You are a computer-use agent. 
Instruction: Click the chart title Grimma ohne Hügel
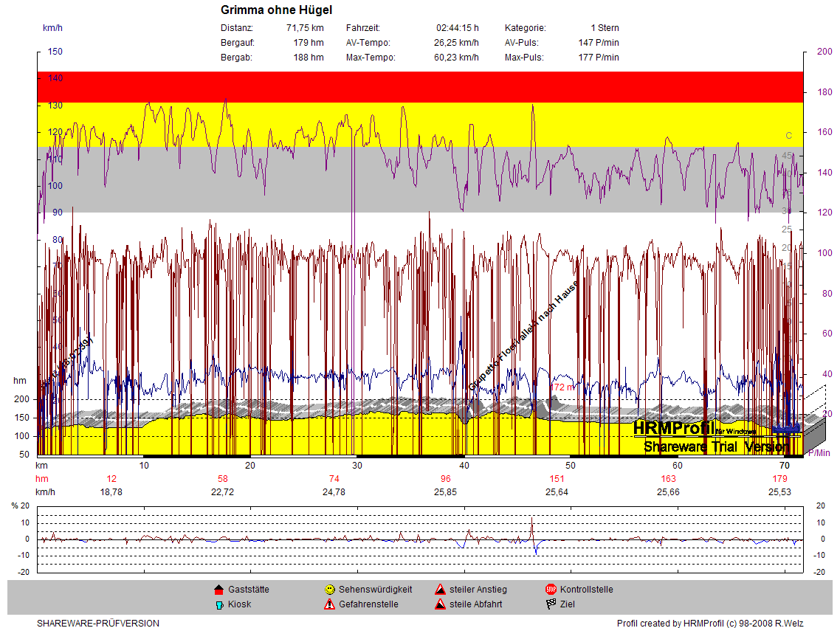point(276,10)
